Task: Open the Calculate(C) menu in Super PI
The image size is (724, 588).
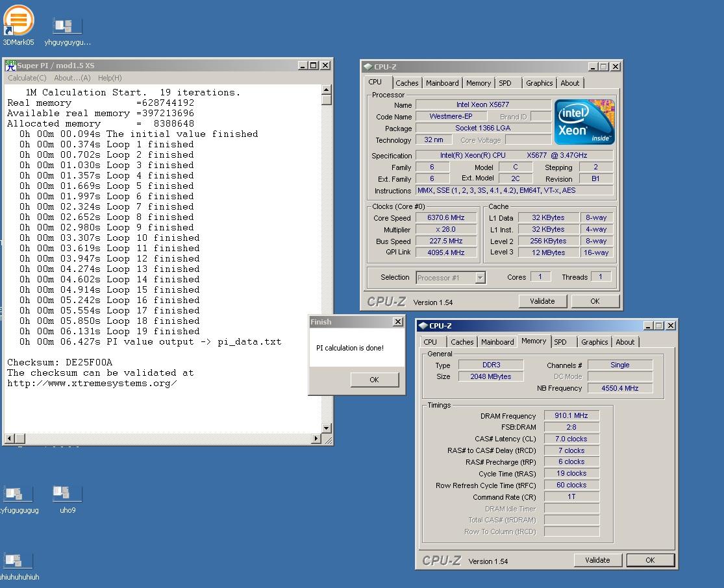Action: click(x=27, y=78)
